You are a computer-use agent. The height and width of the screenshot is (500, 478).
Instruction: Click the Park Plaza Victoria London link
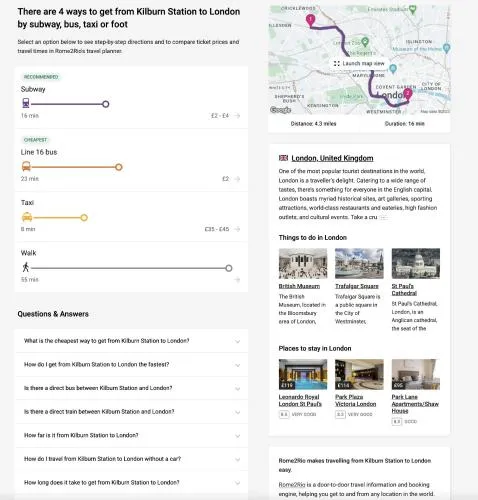355,400
